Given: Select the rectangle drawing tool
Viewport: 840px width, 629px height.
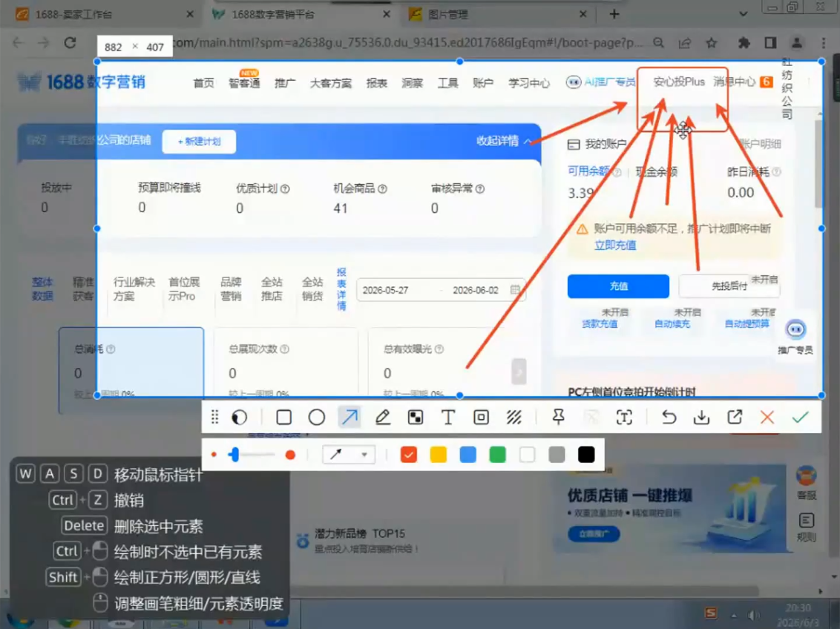Looking at the screenshot, I should pyautogui.click(x=284, y=417).
